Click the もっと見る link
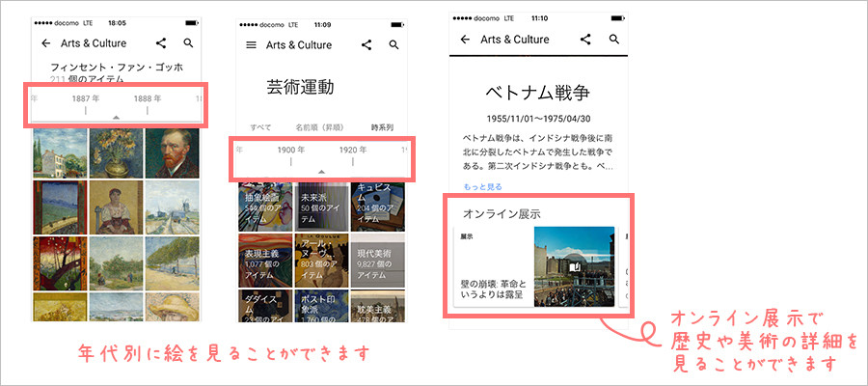This screenshot has width=868, height=386. tap(482, 186)
